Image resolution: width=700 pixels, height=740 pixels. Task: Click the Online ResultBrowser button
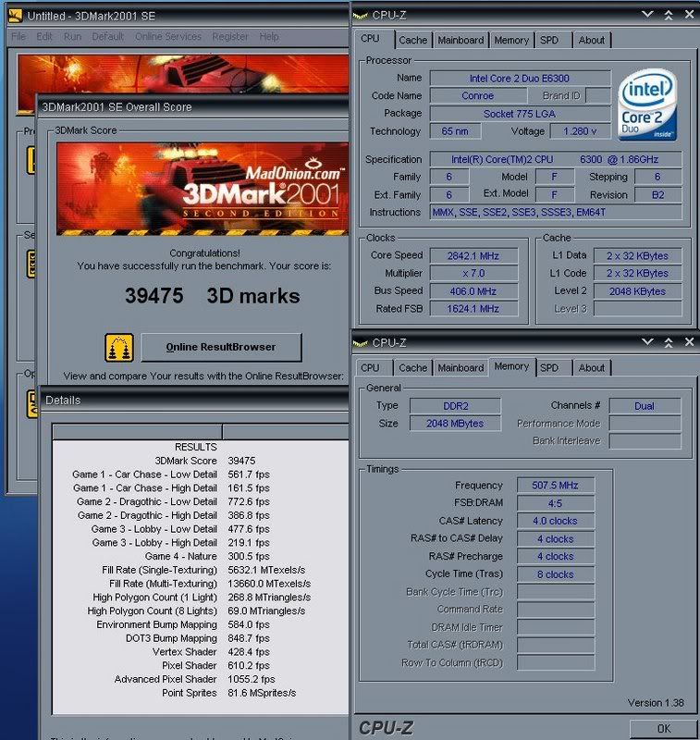click(221, 348)
